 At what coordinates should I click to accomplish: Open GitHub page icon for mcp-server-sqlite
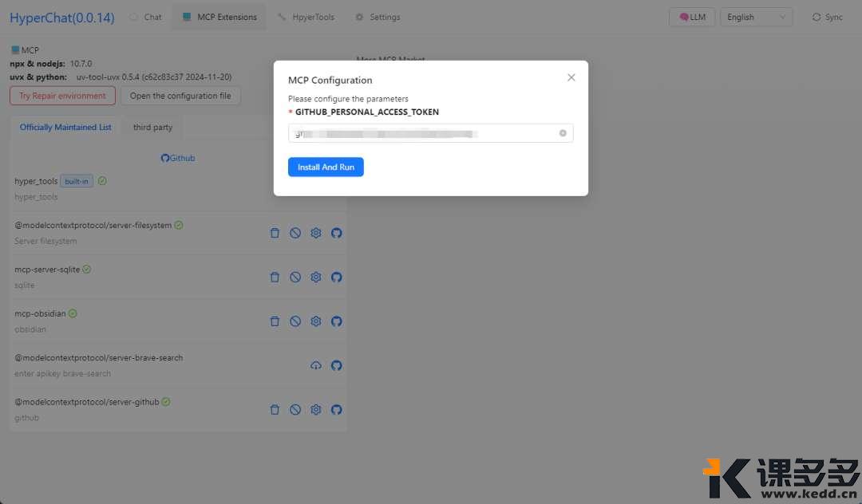pyautogui.click(x=337, y=278)
